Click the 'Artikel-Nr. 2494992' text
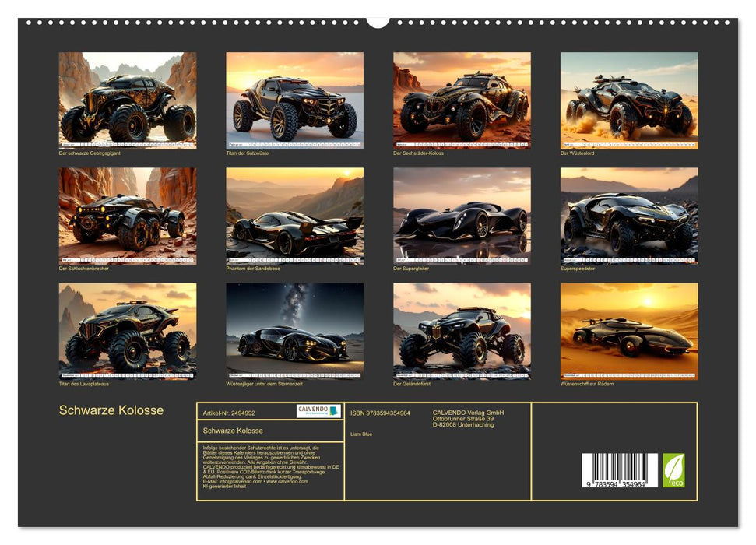 (x=229, y=413)
